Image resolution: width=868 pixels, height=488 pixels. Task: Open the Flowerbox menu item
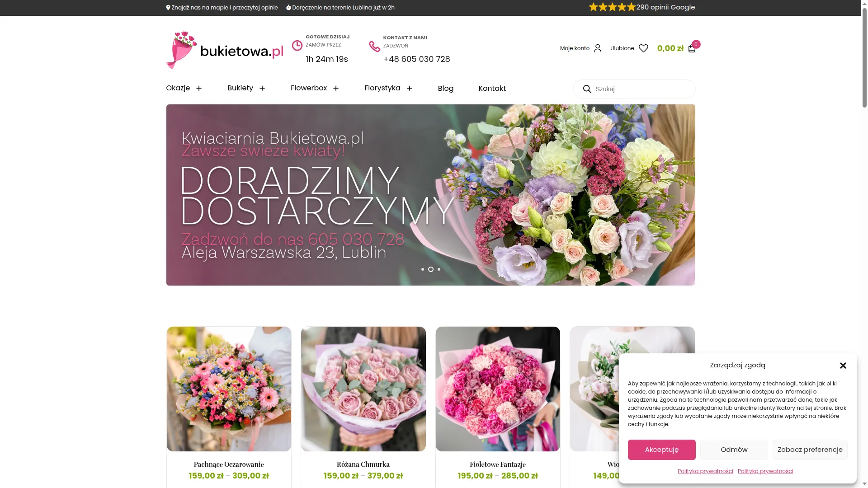click(x=309, y=88)
